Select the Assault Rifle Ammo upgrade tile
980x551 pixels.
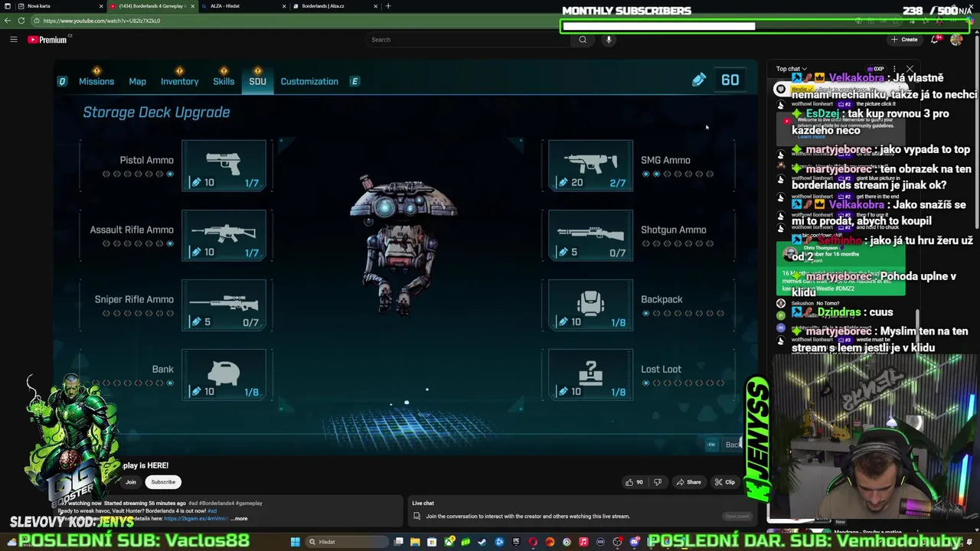click(x=224, y=234)
